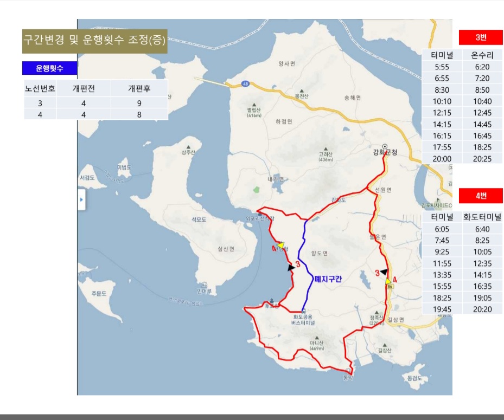Click the 16:35 time cell
504x420 pixels.
(482, 286)
